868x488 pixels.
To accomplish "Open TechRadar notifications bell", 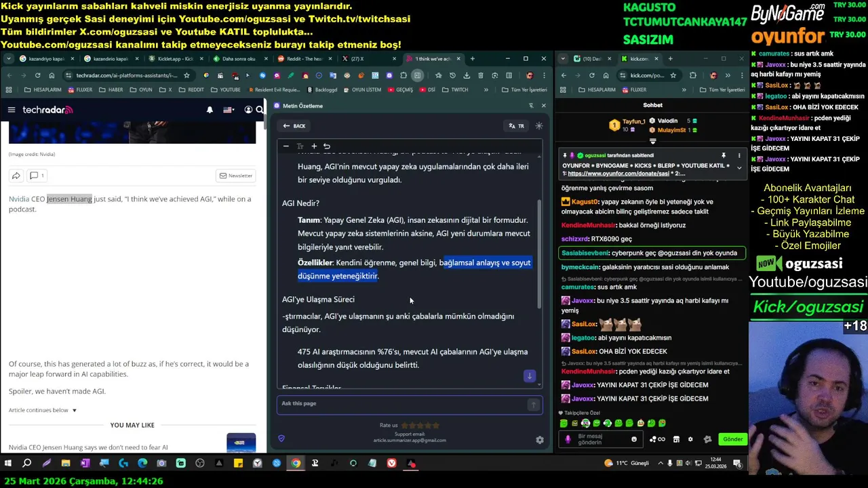I will (210, 110).
